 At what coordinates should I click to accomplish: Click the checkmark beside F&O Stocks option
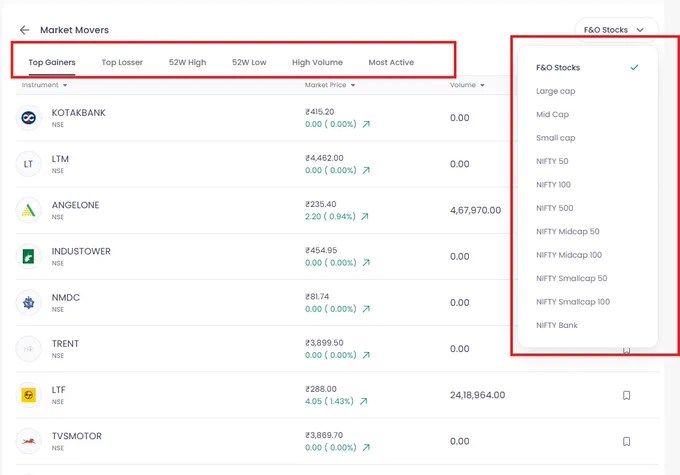(x=634, y=67)
